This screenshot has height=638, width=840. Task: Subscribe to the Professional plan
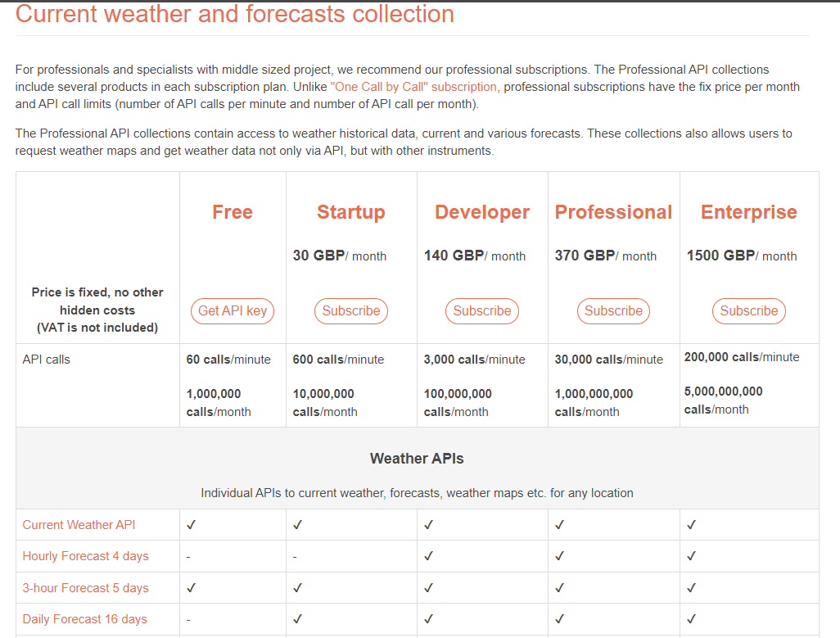click(613, 311)
